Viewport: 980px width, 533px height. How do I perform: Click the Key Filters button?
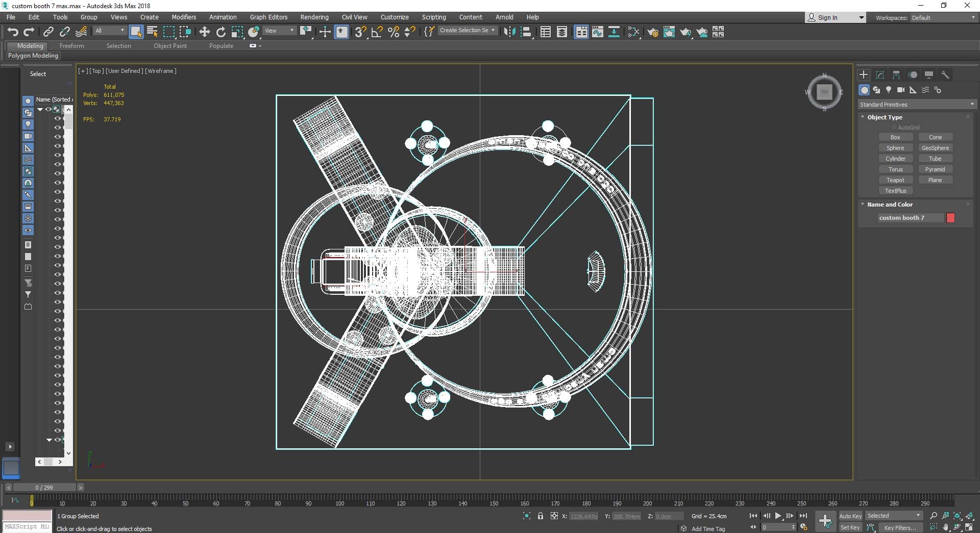(x=900, y=528)
